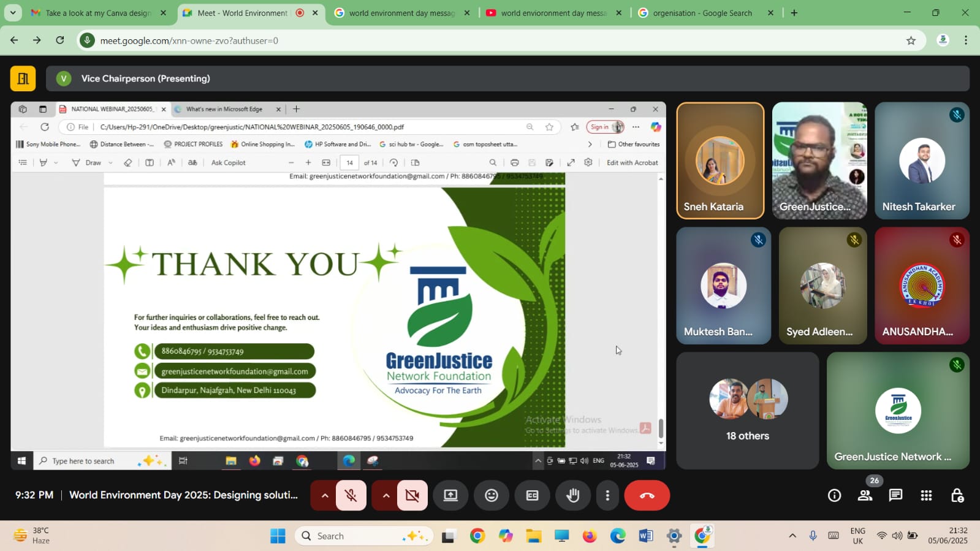The height and width of the screenshot is (551, 980).
Task: Click the Sneh Kataria participant tile
Action: point(720,161)
